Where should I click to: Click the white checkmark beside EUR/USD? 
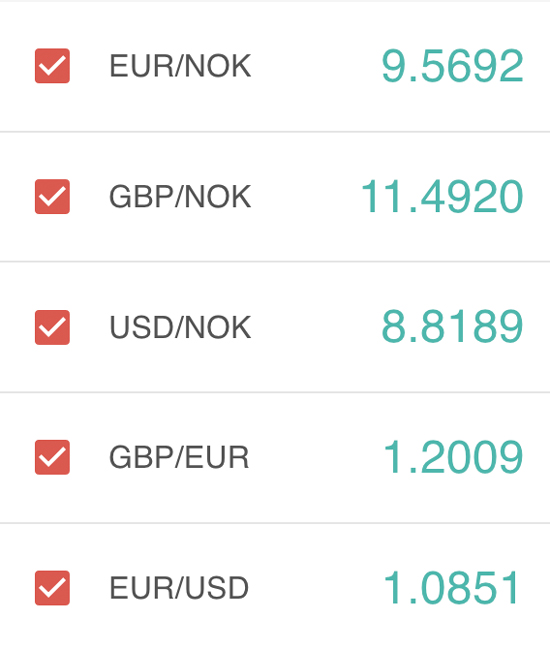click(52, 588)
